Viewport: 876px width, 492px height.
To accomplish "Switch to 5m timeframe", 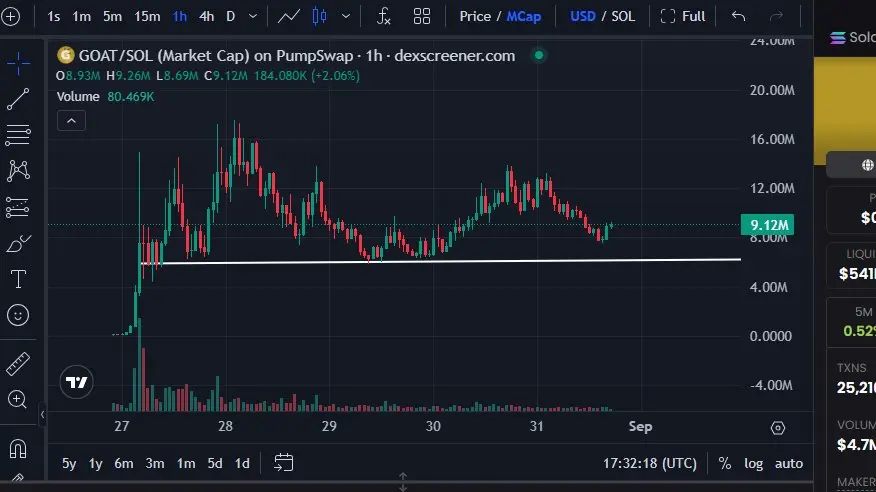I will 112,17.
